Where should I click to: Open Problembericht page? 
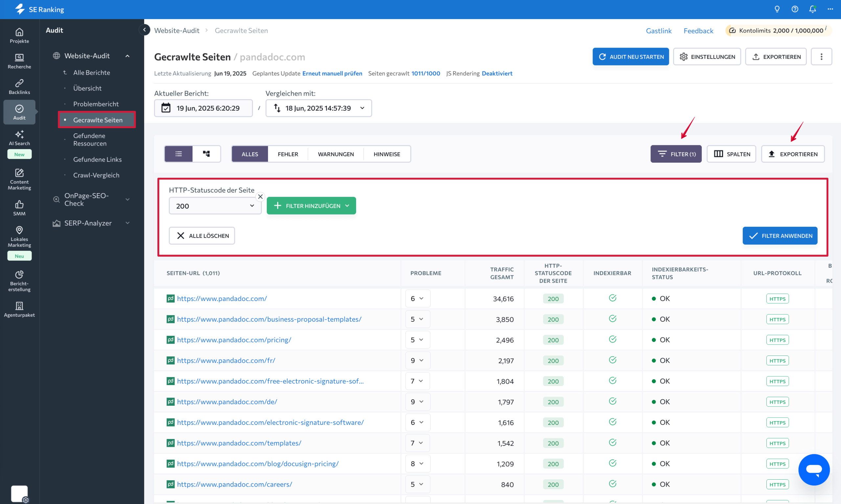click(96, 104)
